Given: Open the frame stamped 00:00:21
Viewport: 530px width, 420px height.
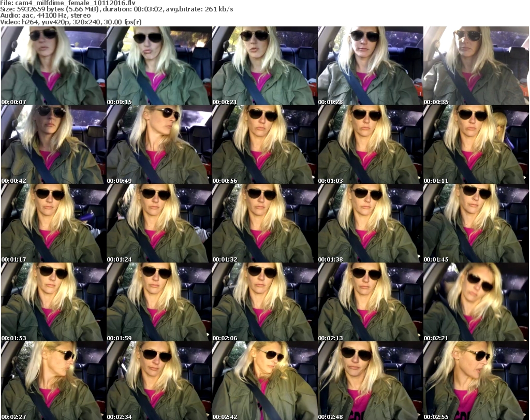Looking at the screenshot, I should click(264, 66).
